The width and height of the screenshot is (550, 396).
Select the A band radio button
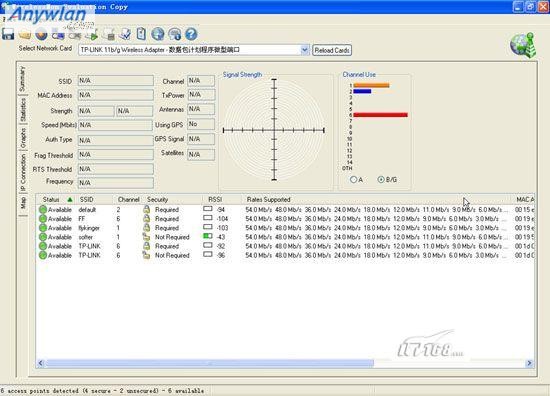[x=353, y=180]
